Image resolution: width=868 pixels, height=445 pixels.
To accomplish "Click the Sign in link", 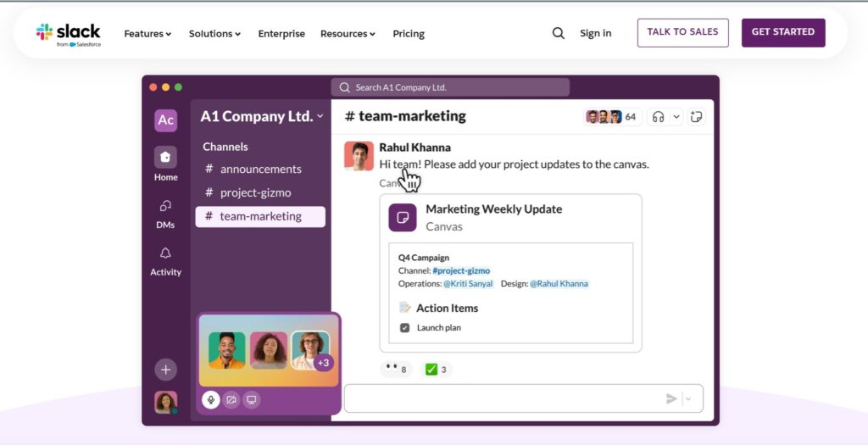I will pos(596,33).
